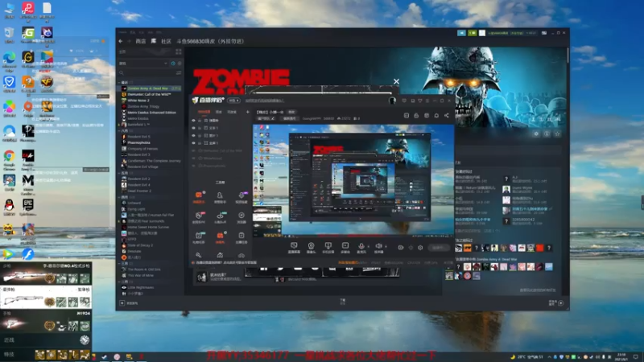The width and height of the screenshot is (644, 362).
Task: Click the Steam game page vertical scrollbar
Action: [568, 56]
